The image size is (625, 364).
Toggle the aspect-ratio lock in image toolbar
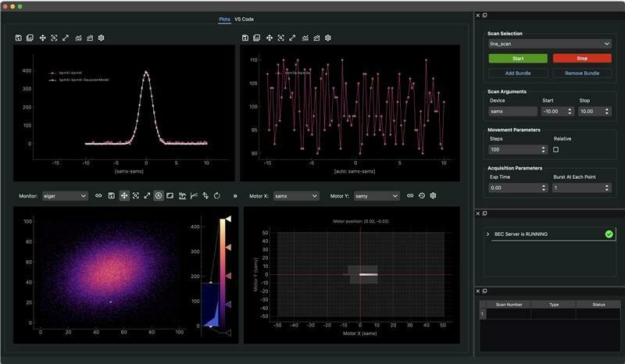[170, 196]
